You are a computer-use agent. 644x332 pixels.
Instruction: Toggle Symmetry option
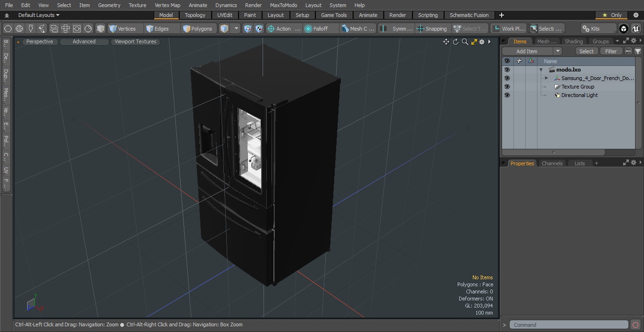coord(396,29)
